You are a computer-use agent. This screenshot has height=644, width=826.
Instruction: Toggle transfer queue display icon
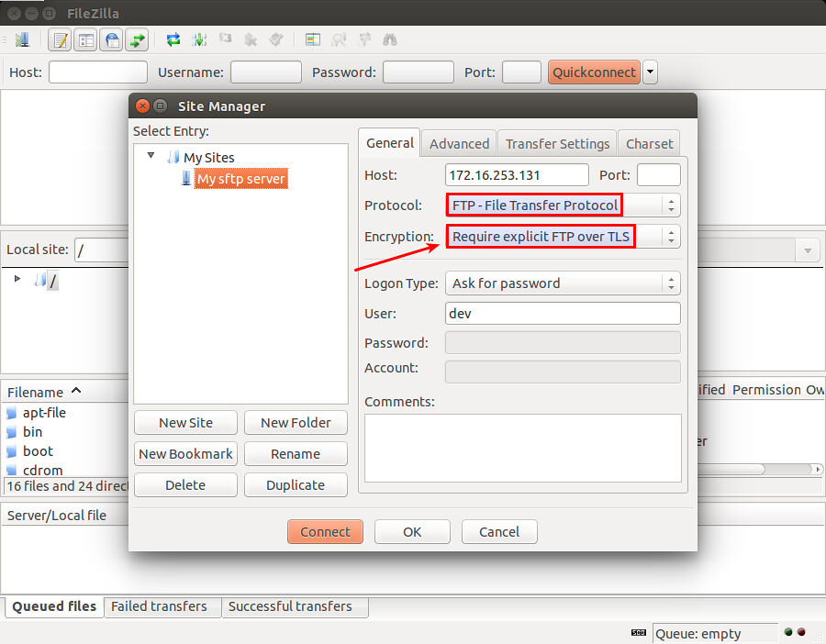137,39
